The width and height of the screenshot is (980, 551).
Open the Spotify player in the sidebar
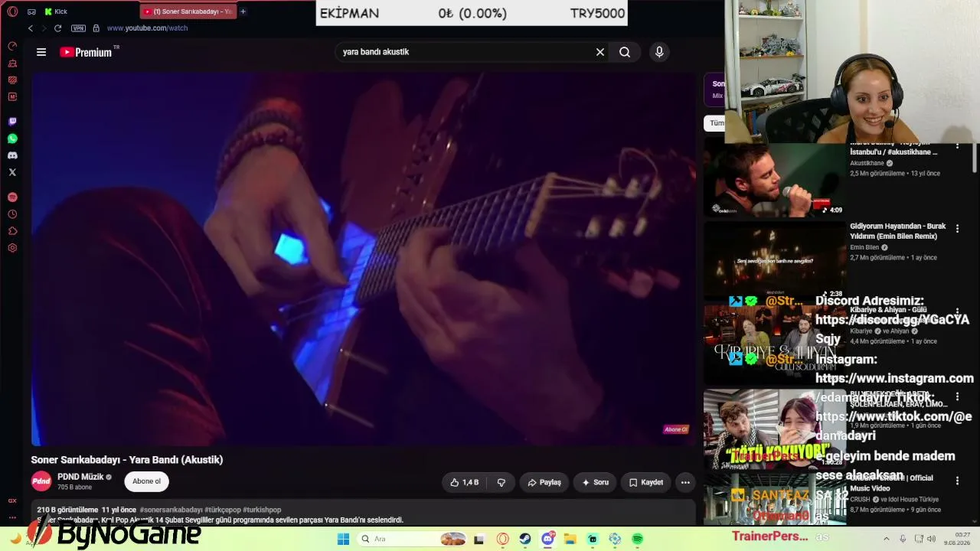tap(12, 197)
